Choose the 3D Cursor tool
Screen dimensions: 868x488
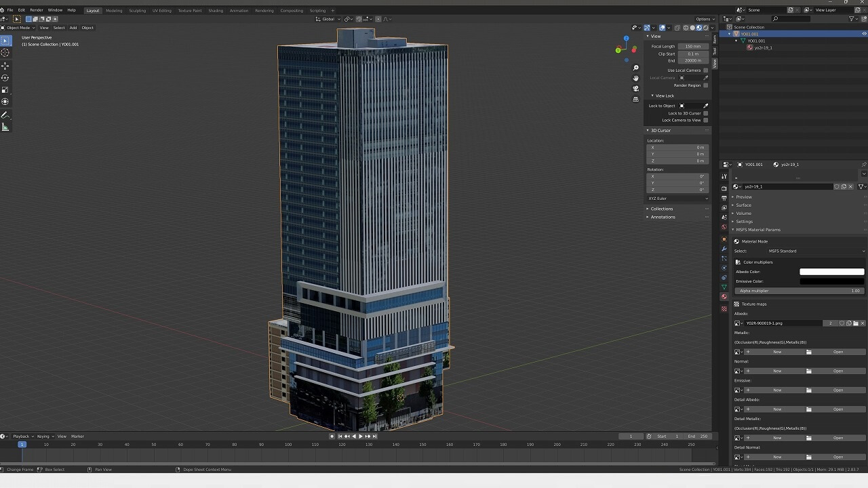tap(5, 52)
